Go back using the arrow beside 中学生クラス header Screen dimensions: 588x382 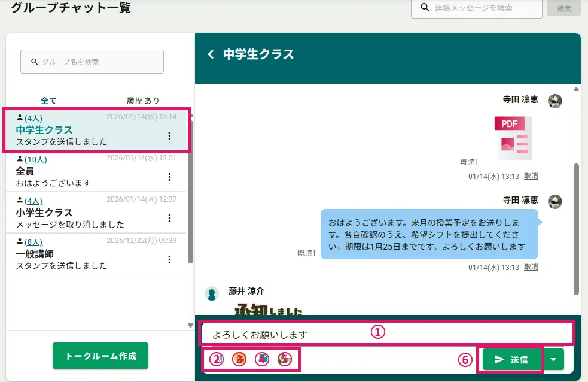pyautogui.click(x=211, y=54)
